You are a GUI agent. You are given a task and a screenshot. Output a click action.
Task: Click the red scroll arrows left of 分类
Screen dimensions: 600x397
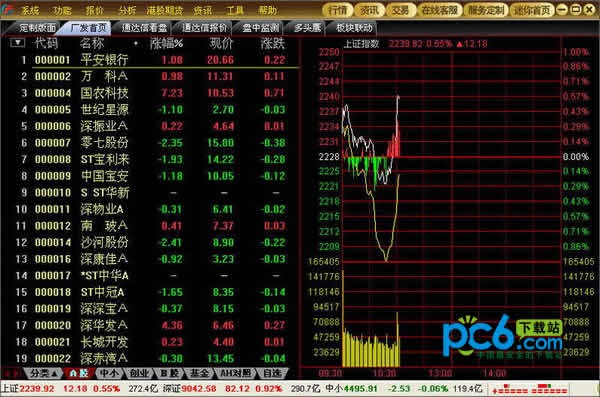coord(11,373)
